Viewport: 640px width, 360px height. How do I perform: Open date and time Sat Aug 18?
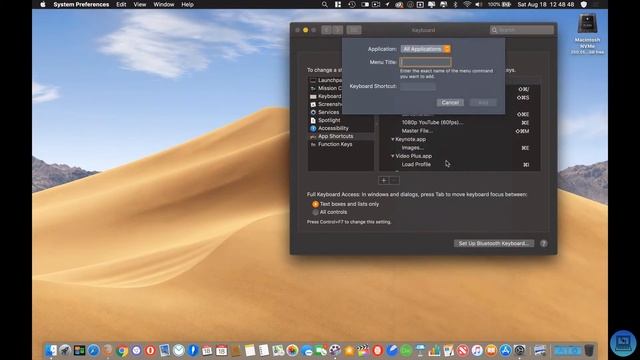click(546, 4)
